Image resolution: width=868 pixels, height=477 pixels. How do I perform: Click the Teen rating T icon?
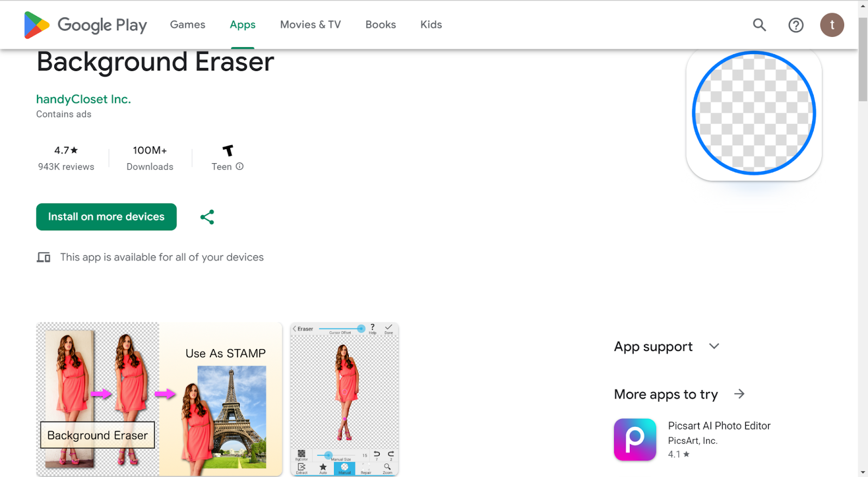228,150
